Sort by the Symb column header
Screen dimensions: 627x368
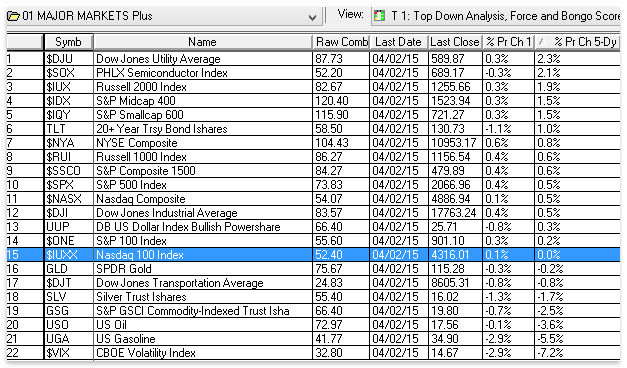pos(68,42)
